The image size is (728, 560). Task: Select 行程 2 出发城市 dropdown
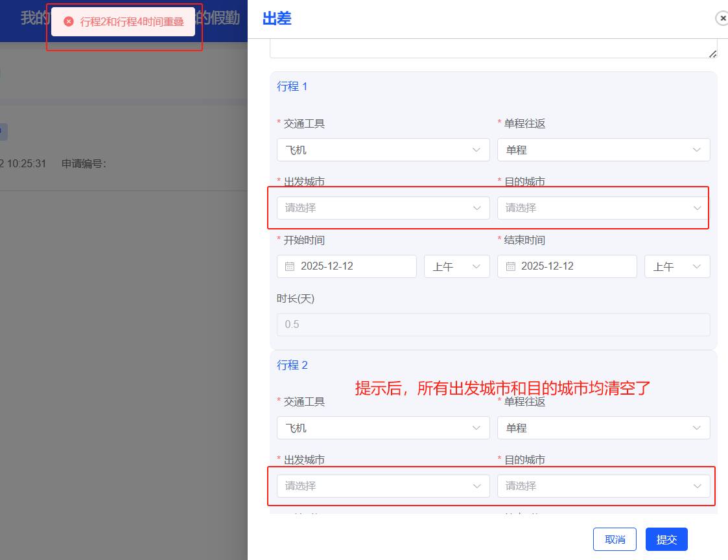382,486
